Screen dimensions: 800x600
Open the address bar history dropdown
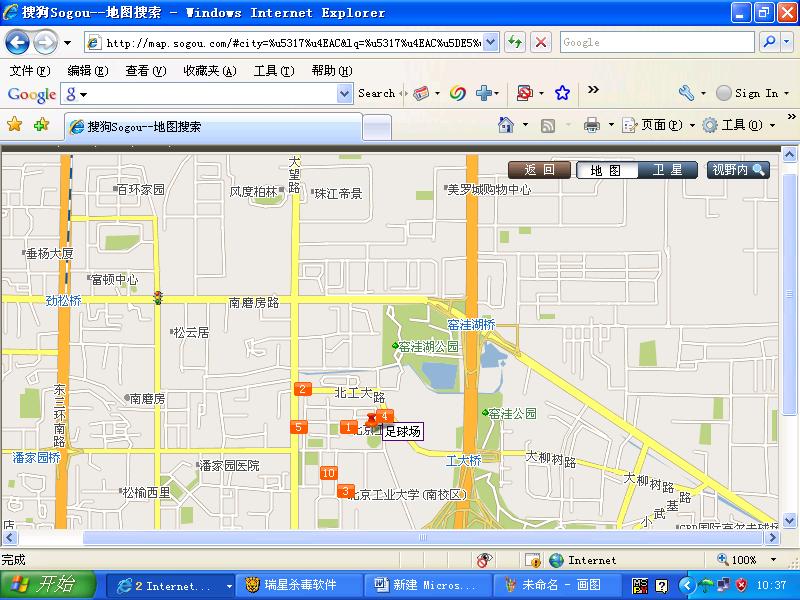coord(490,42)
